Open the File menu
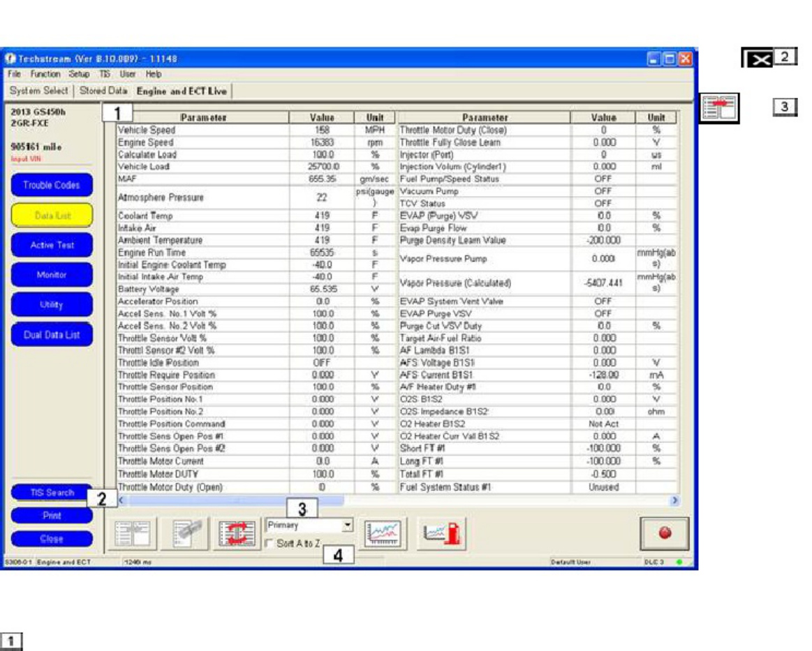 (x=14, y=74)
